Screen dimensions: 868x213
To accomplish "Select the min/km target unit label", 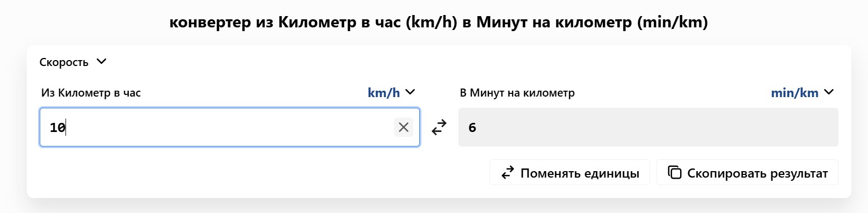I will (x=794, y=93).
